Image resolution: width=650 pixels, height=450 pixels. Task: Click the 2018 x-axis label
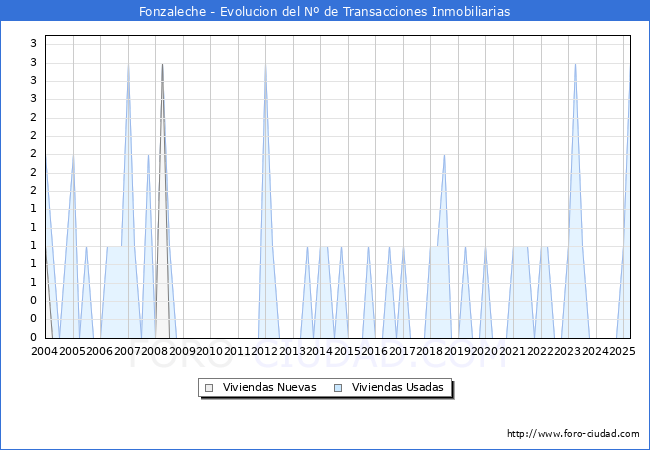coord(429,351)
